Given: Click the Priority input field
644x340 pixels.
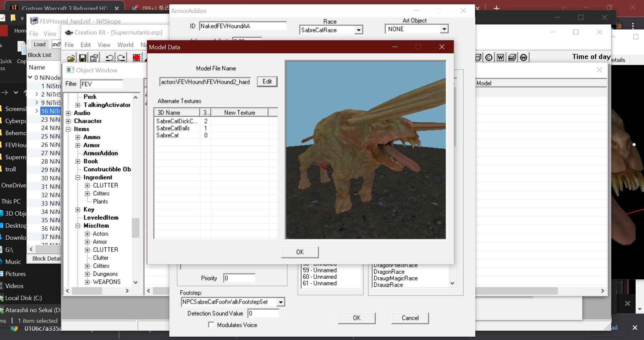Looking at the screenshot, I should 239,278.
